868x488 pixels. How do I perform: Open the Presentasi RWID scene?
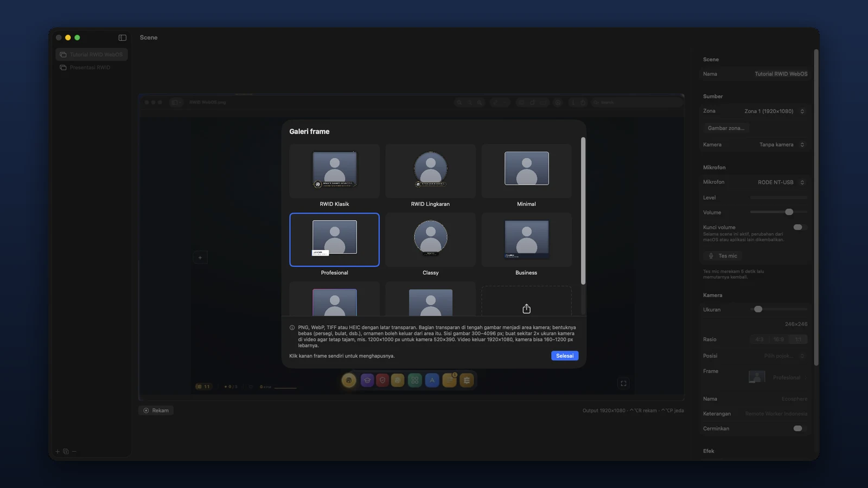(x=91, y=67)
